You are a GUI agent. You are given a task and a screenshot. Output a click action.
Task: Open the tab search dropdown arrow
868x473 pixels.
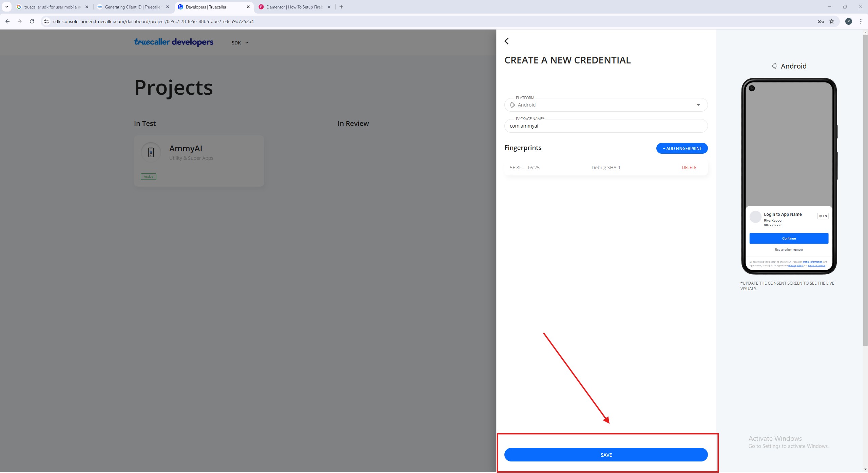click(x=6, y=7)
